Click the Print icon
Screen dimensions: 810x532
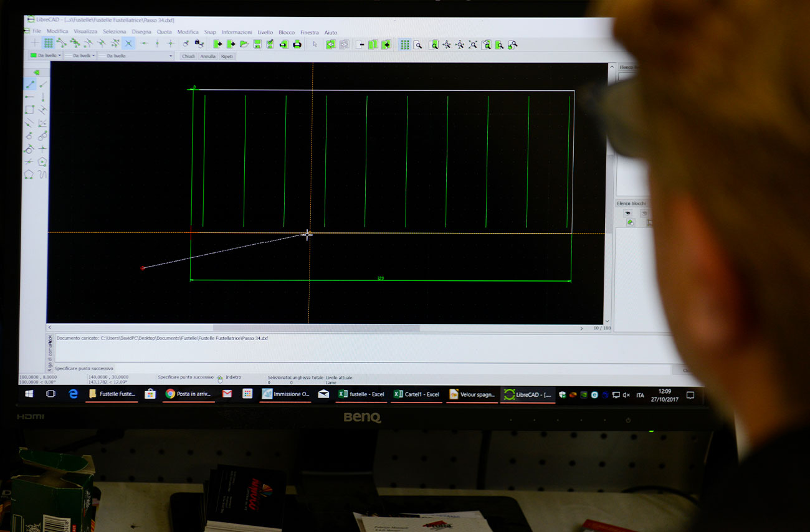297,44
